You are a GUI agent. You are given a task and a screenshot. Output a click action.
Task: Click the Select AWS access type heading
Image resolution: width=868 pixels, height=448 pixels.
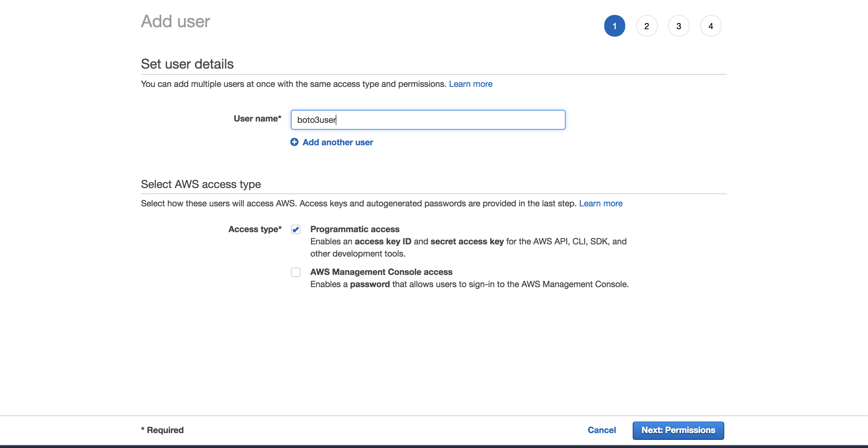pos(201,184)
